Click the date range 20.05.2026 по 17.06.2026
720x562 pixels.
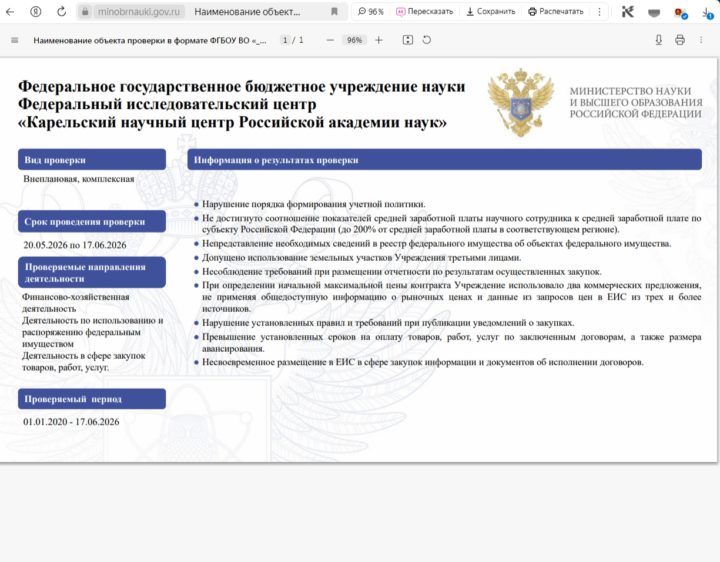(x=75, y=245)
